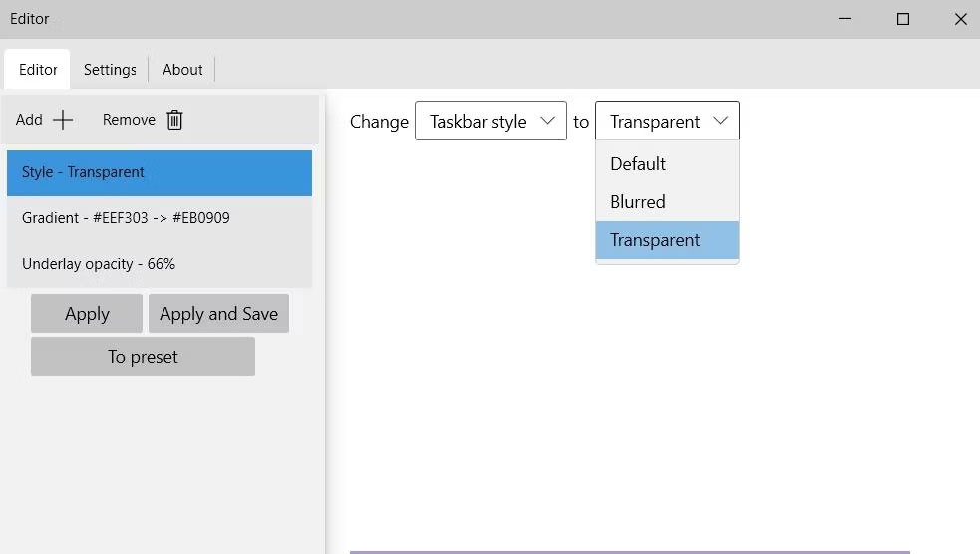Collapse the Transparent value combo box
Viewport: 980px width, 554px height.
667,122
